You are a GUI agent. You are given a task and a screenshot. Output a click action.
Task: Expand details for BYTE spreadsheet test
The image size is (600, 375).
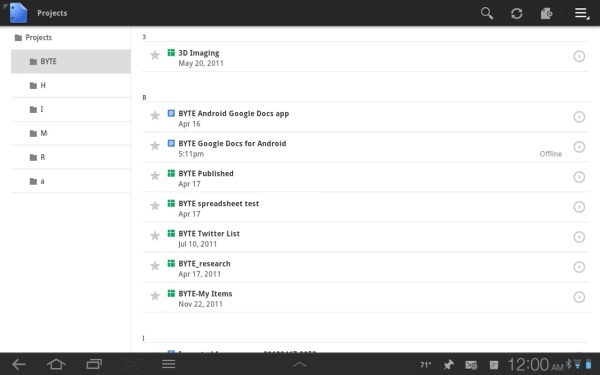tap(579, 207)
